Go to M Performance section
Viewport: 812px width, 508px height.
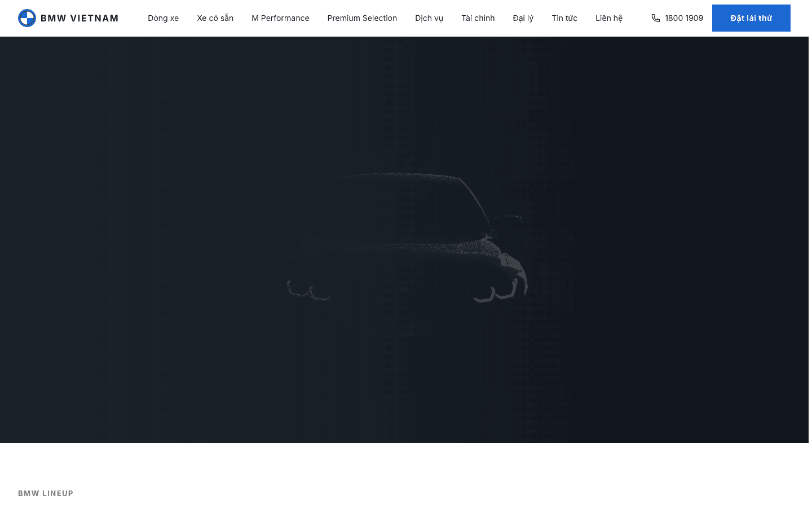tap(280, 18)
